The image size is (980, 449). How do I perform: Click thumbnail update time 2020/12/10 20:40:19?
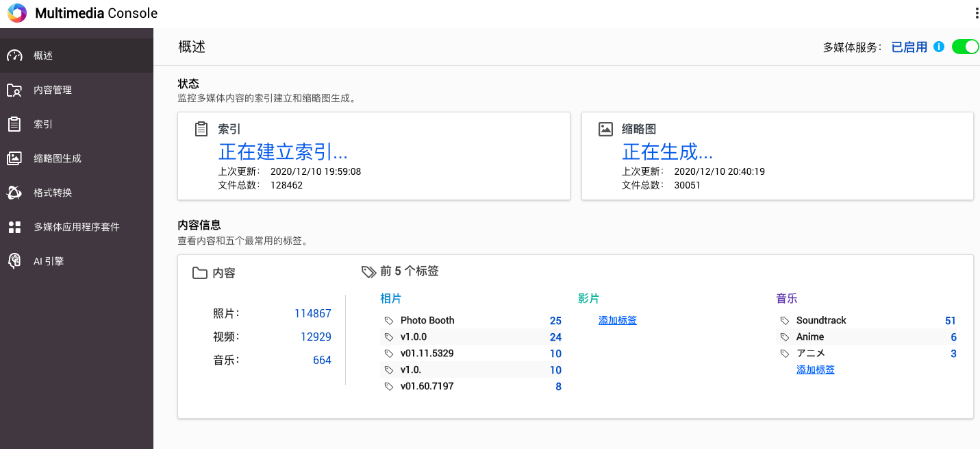(720, 171)
